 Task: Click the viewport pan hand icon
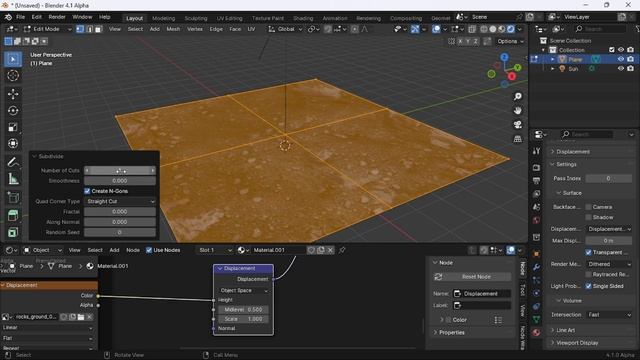[x=518, y=111]
